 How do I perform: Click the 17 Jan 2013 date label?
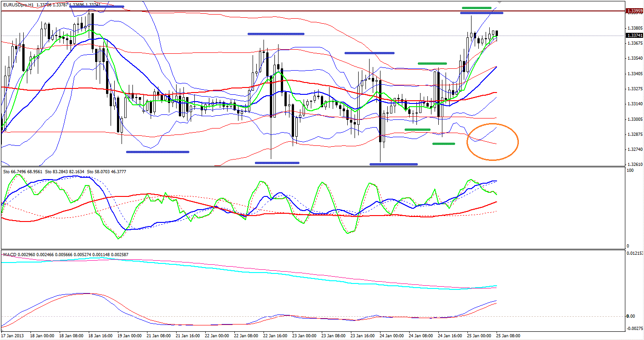12,336
